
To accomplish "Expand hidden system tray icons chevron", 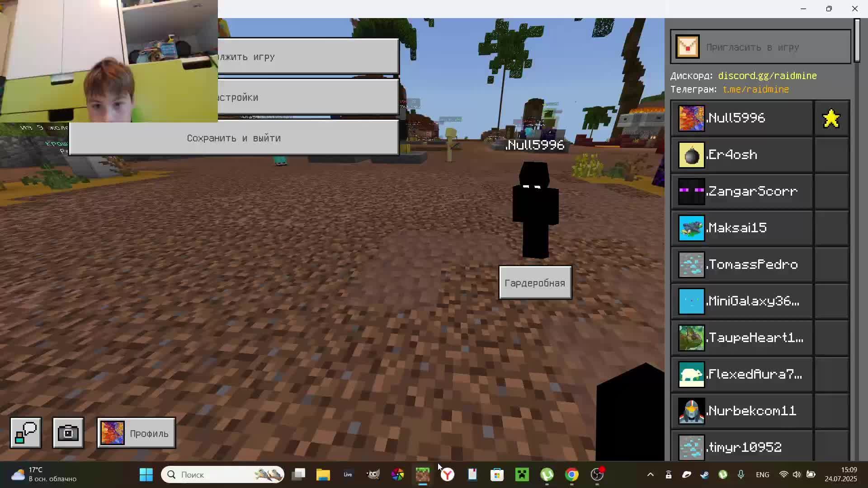I will click(650, 474).
